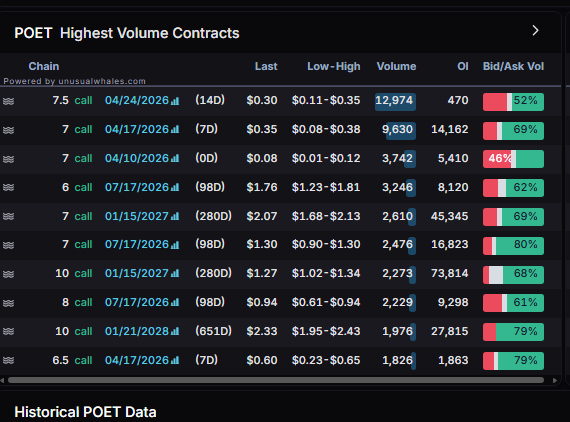Click wave icon of 7 call 04/10/2026 row

(x=8, y=159)
